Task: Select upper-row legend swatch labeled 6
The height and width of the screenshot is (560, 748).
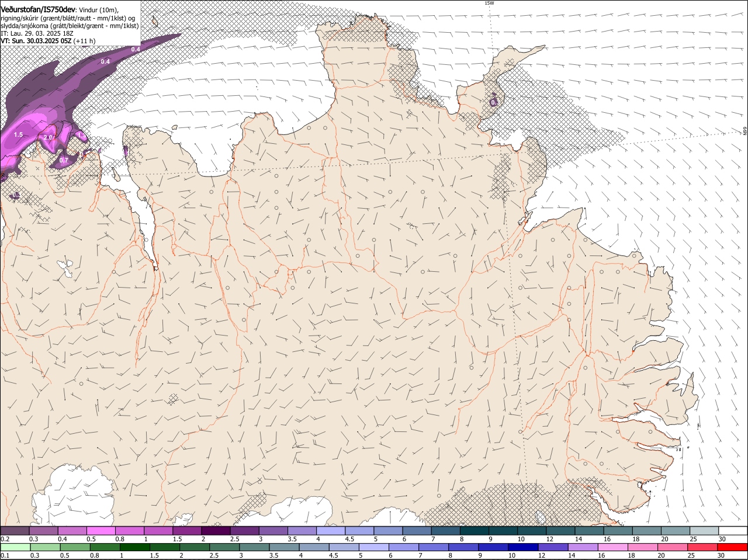Action: coord(417,530)
